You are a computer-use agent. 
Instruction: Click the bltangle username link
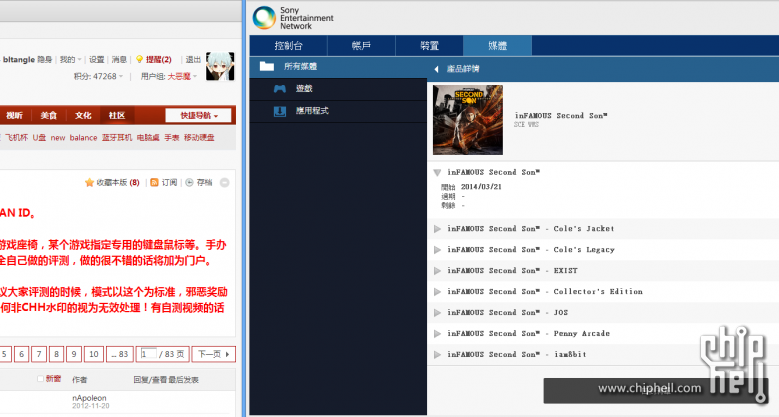[x=19, y=60]
